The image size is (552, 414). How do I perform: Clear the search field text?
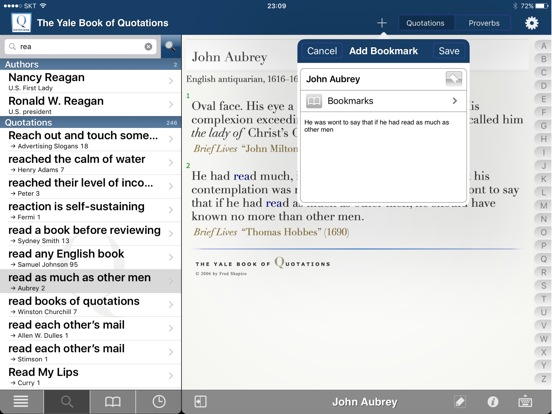click(x=148, y=46)
